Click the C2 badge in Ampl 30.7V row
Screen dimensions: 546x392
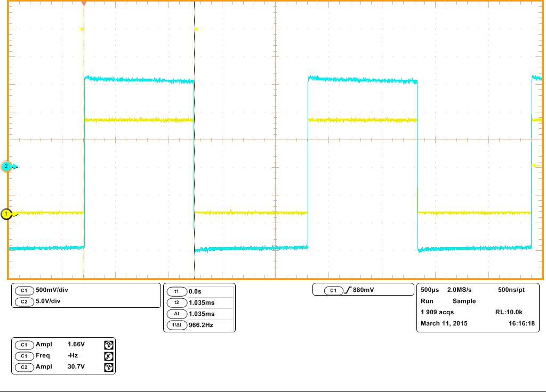24,367
